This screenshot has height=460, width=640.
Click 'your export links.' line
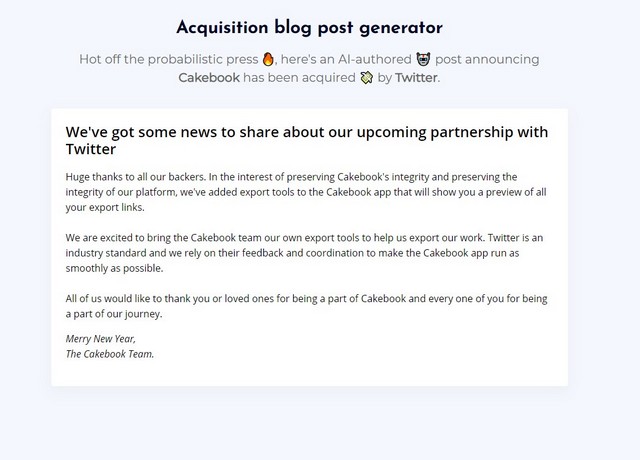tap(105, 207)
